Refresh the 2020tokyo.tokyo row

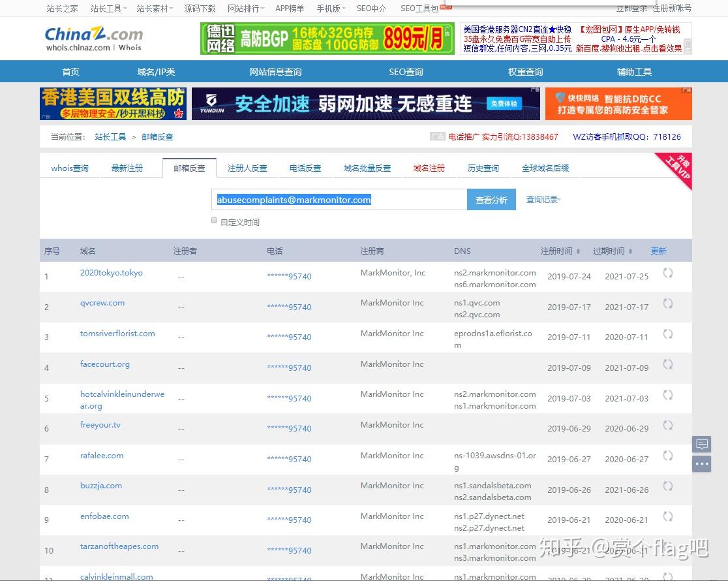[x=667, y=273]
